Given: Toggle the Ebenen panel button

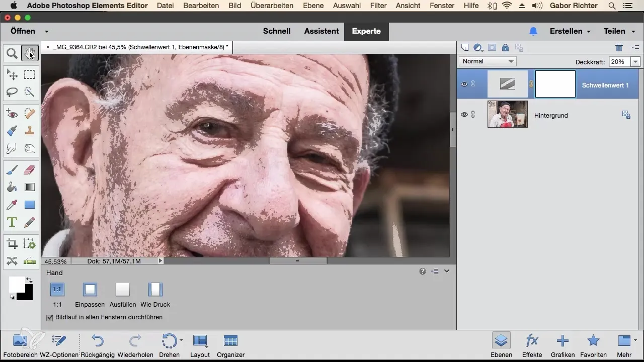Looking at the screenshot, I should tap(501, 345).
